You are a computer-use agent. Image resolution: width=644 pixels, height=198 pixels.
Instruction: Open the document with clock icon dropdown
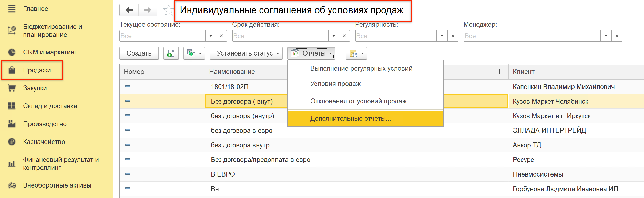tap(356, 53)
